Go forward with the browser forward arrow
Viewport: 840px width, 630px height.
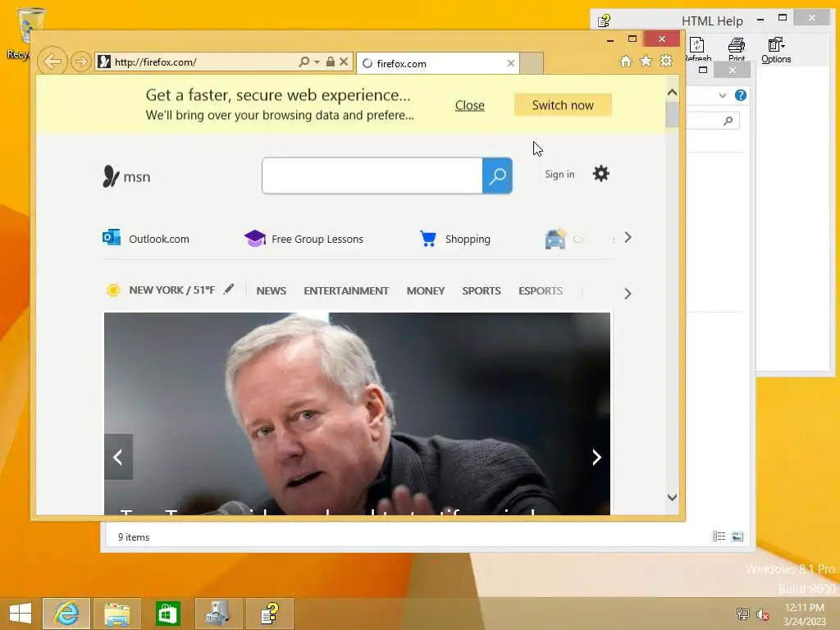pyautogui.click(x=80, y=62)
